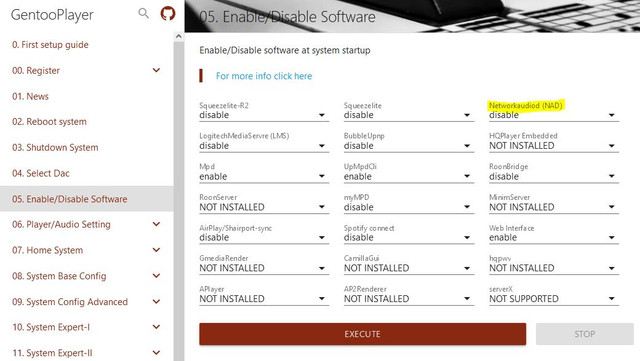The height and width of the screenshot is (361, 640).
Task: Open the hqpwv dropdown
Action: (554, 268)
